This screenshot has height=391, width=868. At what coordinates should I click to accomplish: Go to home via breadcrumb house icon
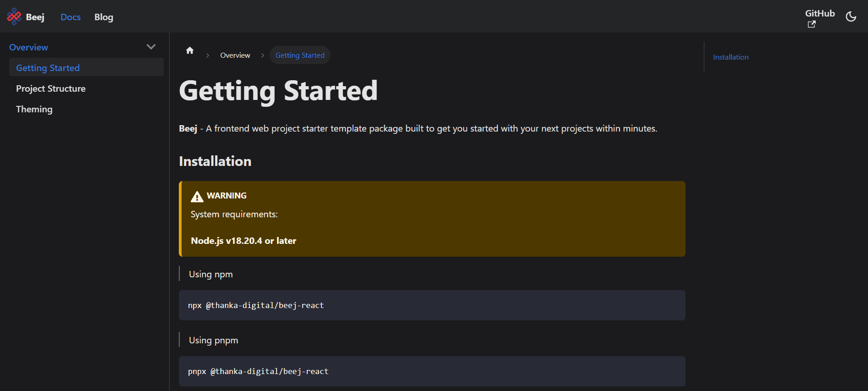[190, 50]
